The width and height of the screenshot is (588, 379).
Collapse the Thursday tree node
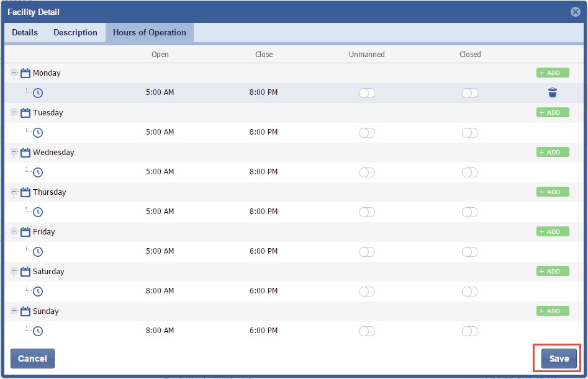tap(14, 192)
